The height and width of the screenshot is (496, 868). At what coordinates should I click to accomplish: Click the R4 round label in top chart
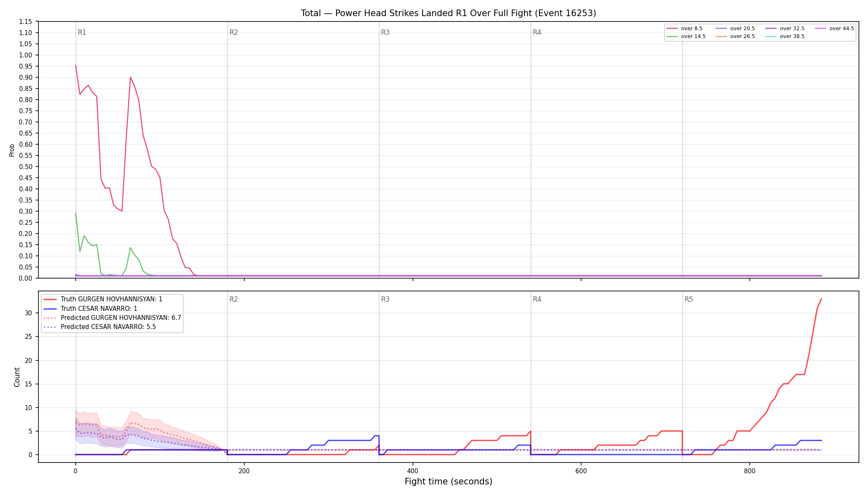click(x=537, y=32)
